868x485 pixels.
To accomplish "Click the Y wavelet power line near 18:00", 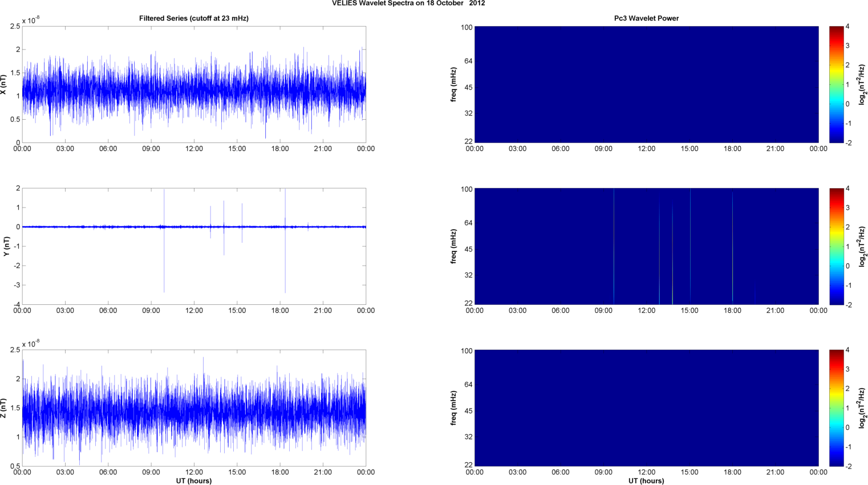I will 733,246.
